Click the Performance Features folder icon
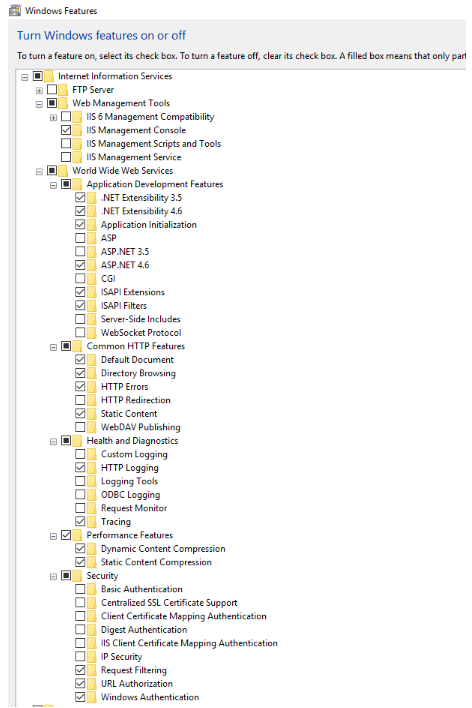This screenshot has height=708, width=472. click(x=78, y=535)
